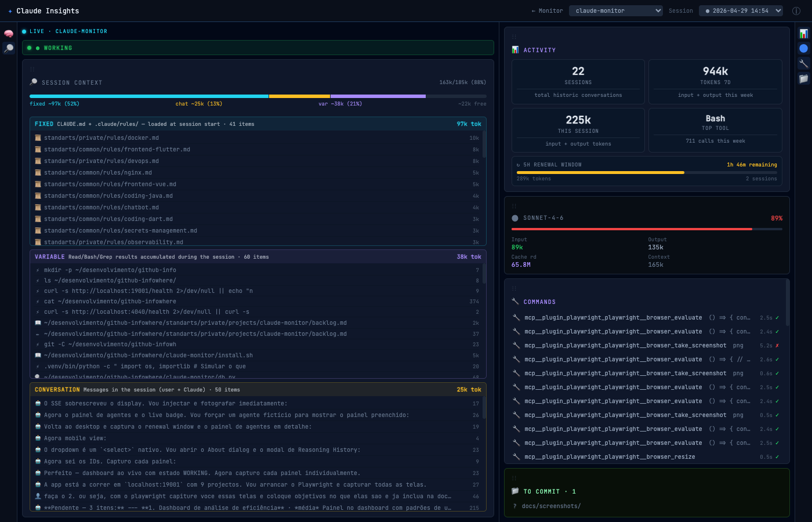Click the 'git -C ~/desenvolvimento/github-infowh' entry
The width and height of the screenshot is (812, 522).
point(257,345)
